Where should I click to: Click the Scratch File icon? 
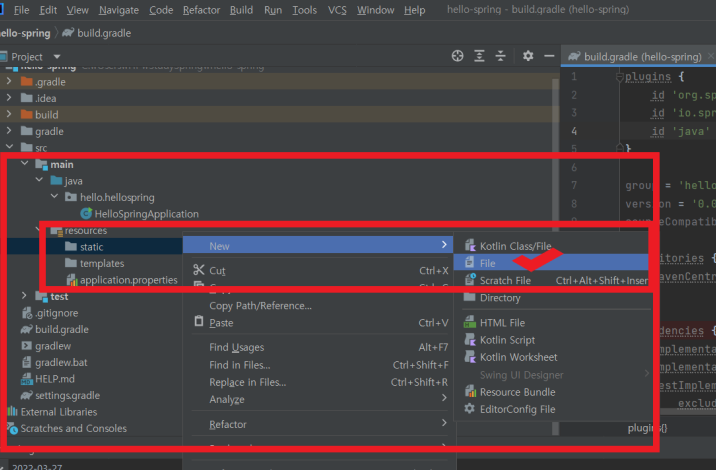point(469,280)
